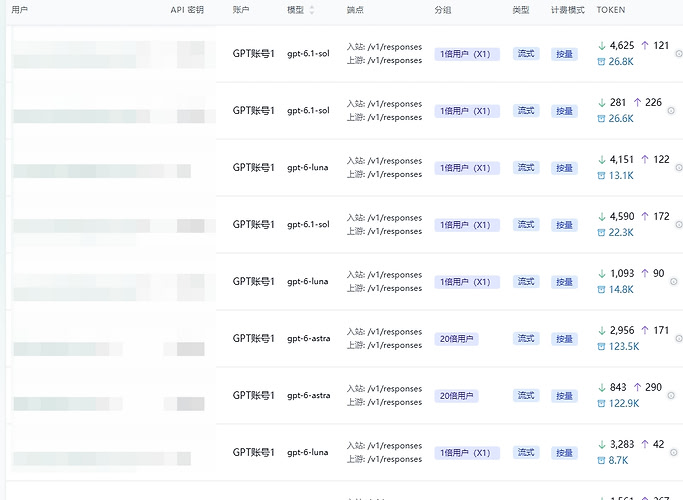This screenshot has width=683, height=500.
Task: Click cache box icon beside 26.6K
Action: coord(601,119)
